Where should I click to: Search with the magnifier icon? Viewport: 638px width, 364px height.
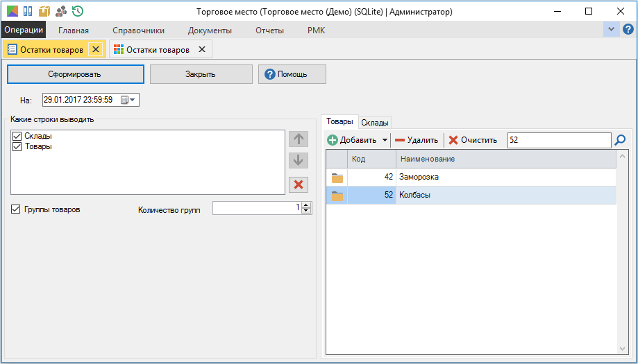click(620, 140)
